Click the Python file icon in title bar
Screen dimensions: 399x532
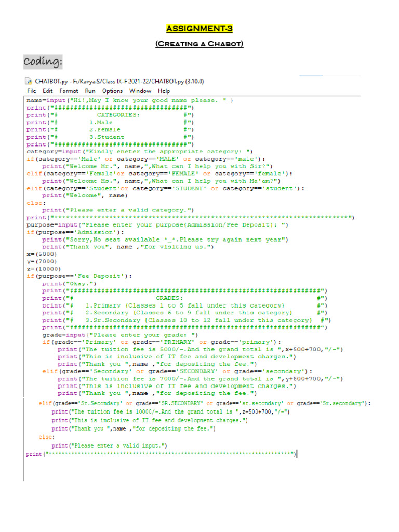(29, 81)
